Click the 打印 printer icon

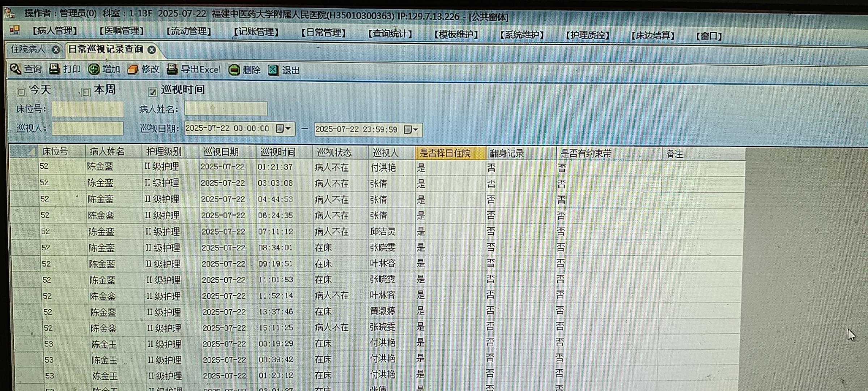(x=55, y=69)
